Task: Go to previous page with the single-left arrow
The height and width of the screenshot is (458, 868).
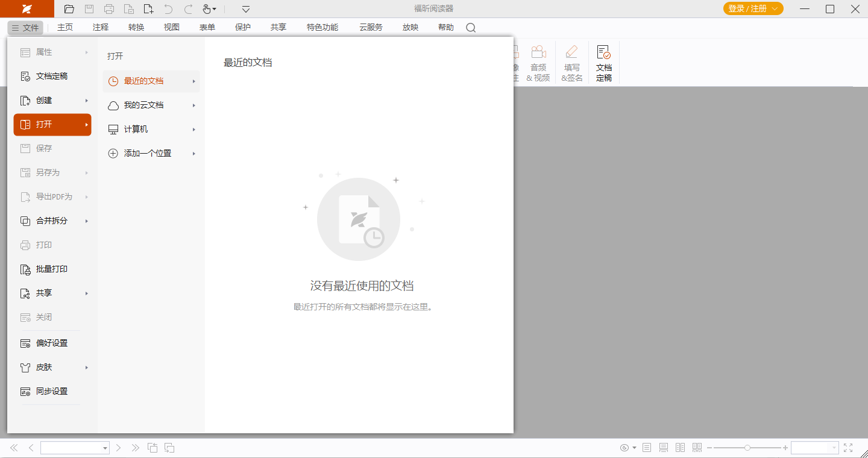Action: (31, 448)
